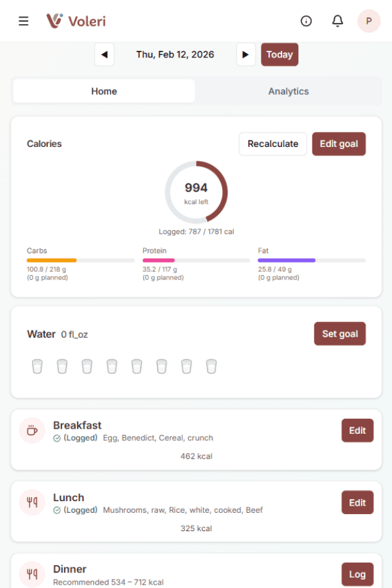Select the Home tab
The width and height of the screenshot is (392, 588).
(104, 91)
